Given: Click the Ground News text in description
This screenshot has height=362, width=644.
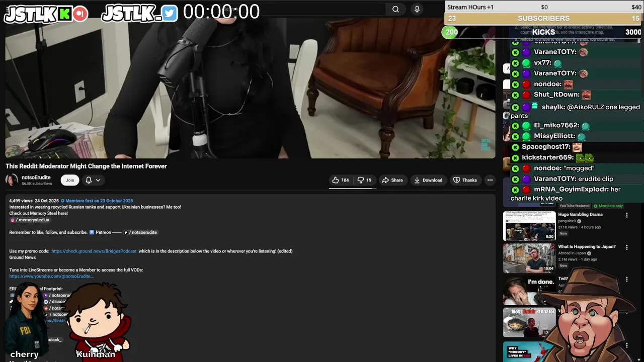Looking at the screenshot, I should click(22, 257).
